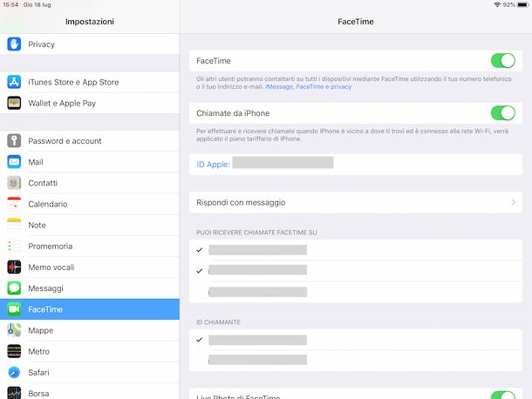Tap the Note icon
Image resolution: width=532 pixels, height=399 pixels.
pos(14,225)
